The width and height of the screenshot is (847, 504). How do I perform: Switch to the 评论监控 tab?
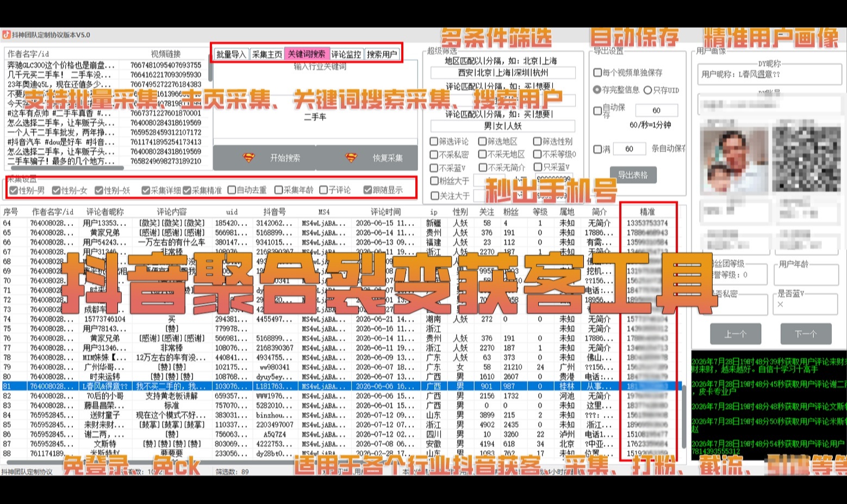[x=346, y=54]
